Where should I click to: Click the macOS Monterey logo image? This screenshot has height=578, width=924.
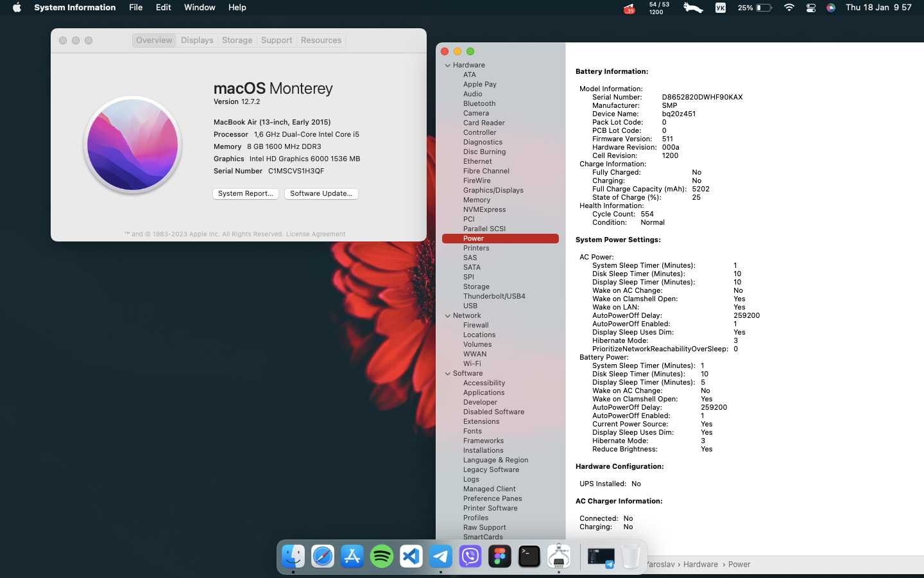[133, 144]
